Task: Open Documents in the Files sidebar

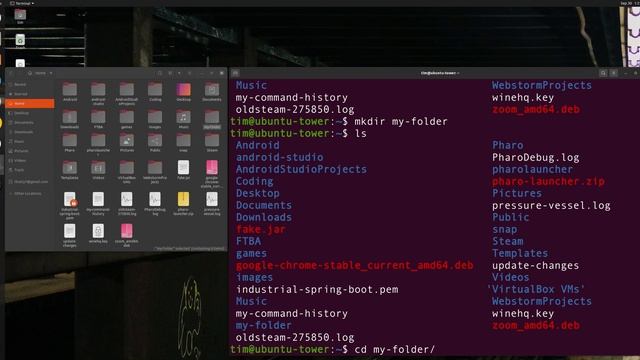Action: tap(30, 122)
